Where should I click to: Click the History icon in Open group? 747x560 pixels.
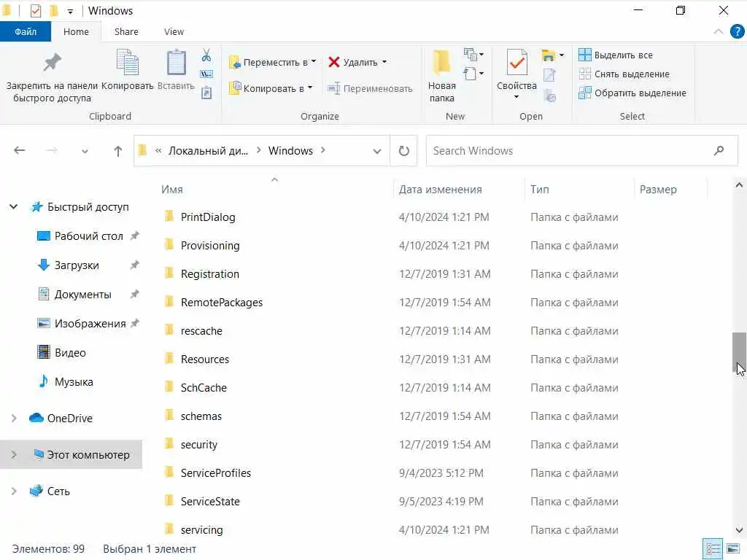(549, 96)
